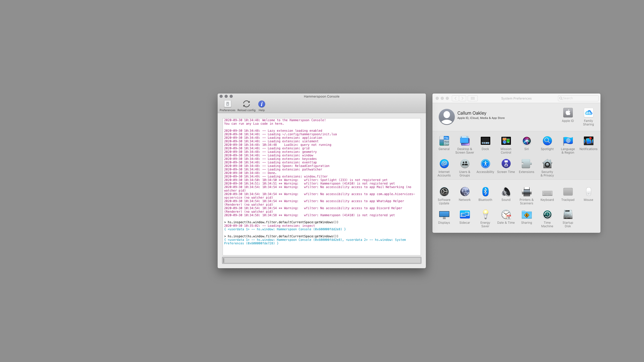Open Network preferences
Viewport: 644px width, 362px height.
(x=465, y=194)
